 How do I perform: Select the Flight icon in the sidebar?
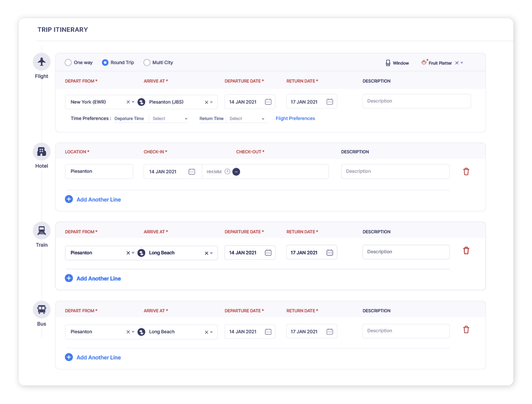[42, 61]
